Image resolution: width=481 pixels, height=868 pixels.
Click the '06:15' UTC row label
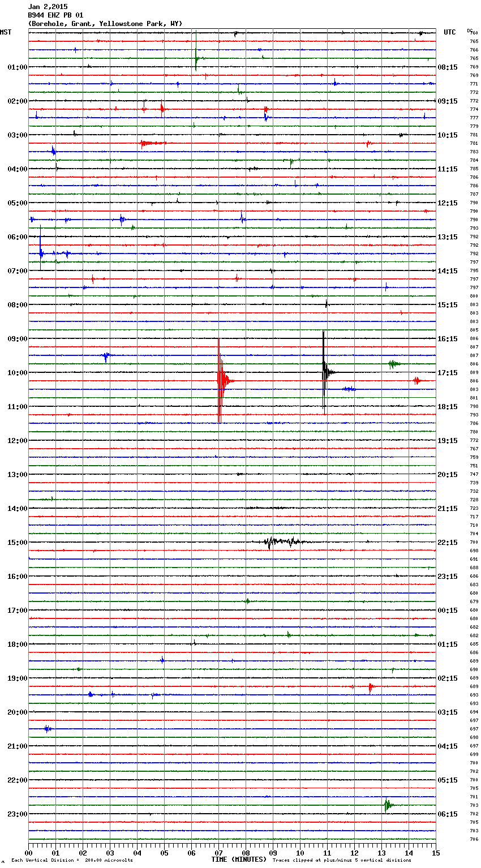pyautogui.click(x=448, y=814)
